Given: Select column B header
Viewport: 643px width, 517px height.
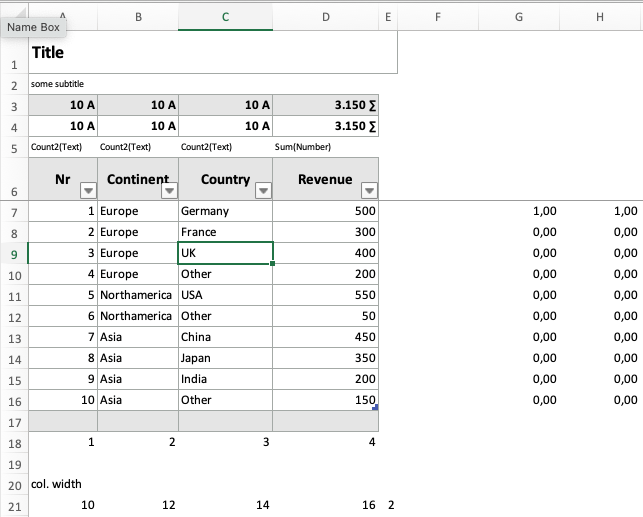Looking at the screenshot, I should tap(138, 17).
